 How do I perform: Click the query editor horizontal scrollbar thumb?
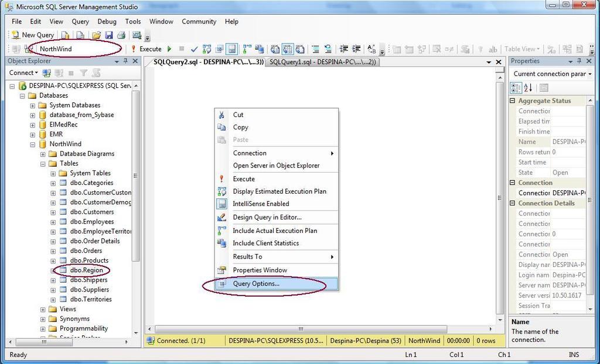coord(301,329)
